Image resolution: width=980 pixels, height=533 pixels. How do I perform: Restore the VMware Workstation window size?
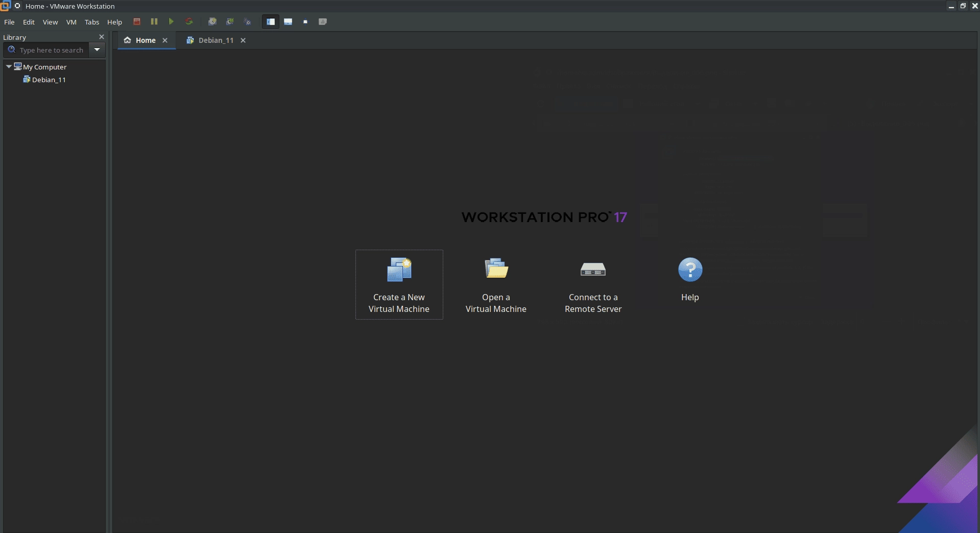click(x=963, y=6)
